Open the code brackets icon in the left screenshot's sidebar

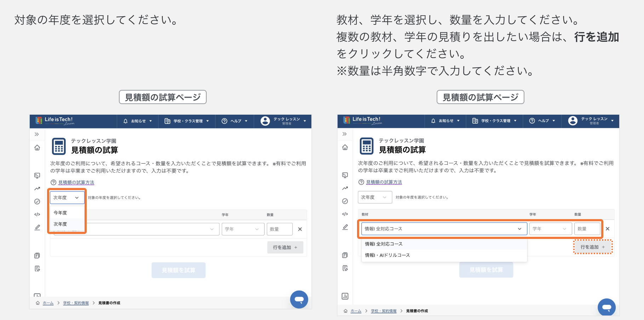[37, 214]
